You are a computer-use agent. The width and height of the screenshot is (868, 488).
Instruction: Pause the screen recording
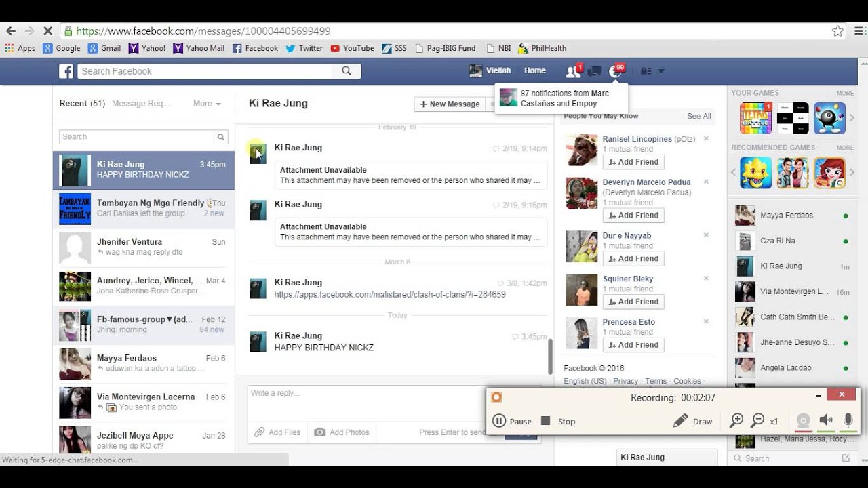[x=512, y=421]
